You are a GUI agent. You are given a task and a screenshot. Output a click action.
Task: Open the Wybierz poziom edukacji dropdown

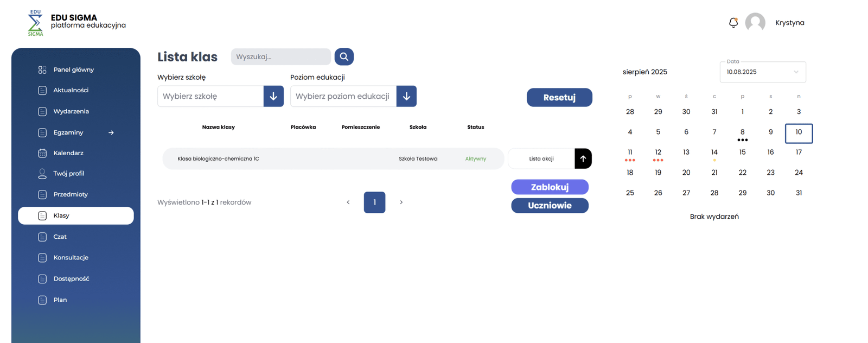point(406,97)
